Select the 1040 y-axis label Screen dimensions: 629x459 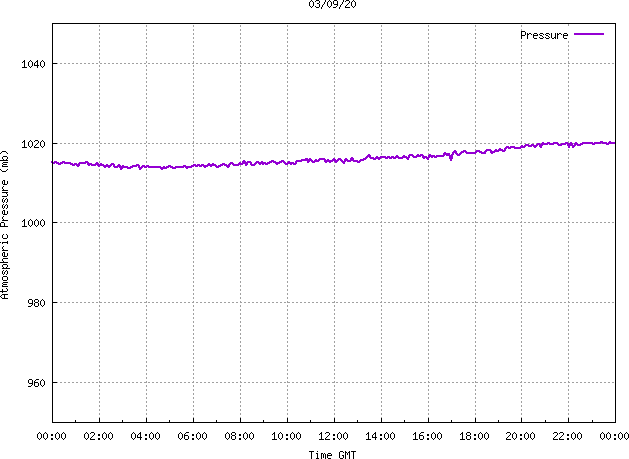coord(33,64)
